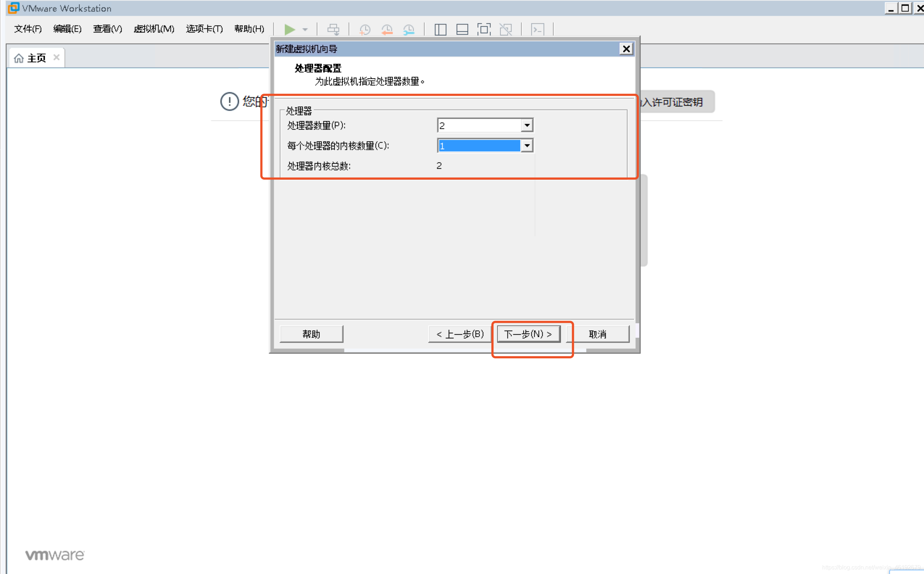This screenshot has height=574, width=924.
Task: Expand 处理器数量 dropdown menu
Action: point(527,124)
